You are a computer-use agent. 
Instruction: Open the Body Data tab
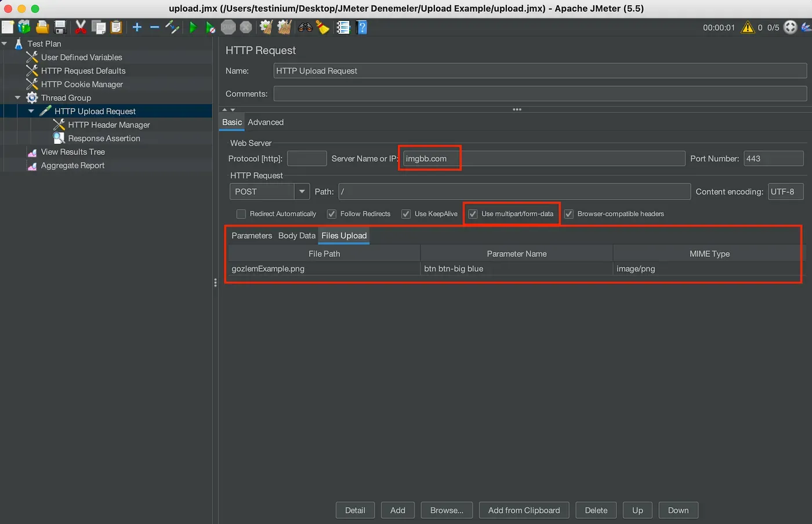[x=296, y=235]
